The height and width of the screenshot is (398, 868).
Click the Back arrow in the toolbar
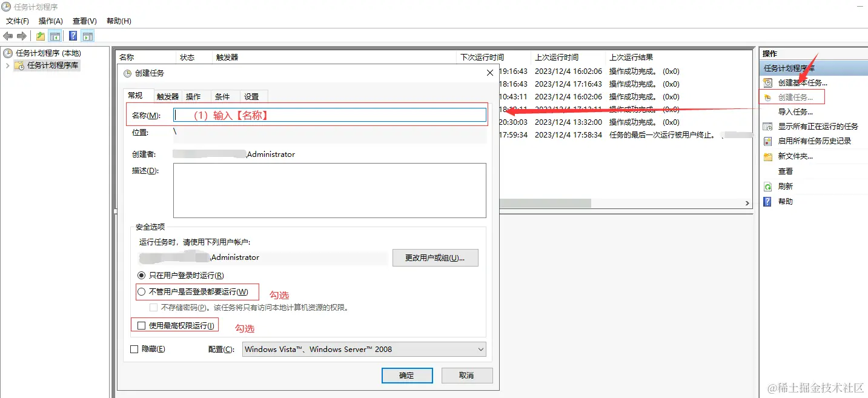click(8, 36)
